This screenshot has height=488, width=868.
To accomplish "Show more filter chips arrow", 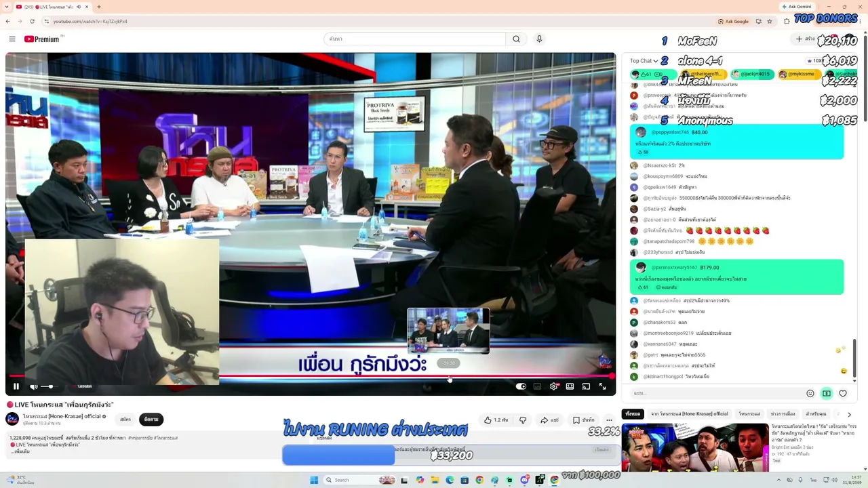I will pyautogui.click(x=849, y=414).
